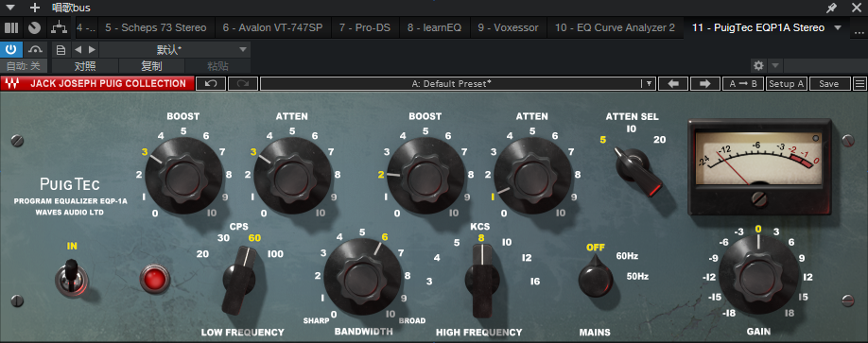The image size is (868, 343).
Task: Select 100 CPS low frequency
Action: 275,254
